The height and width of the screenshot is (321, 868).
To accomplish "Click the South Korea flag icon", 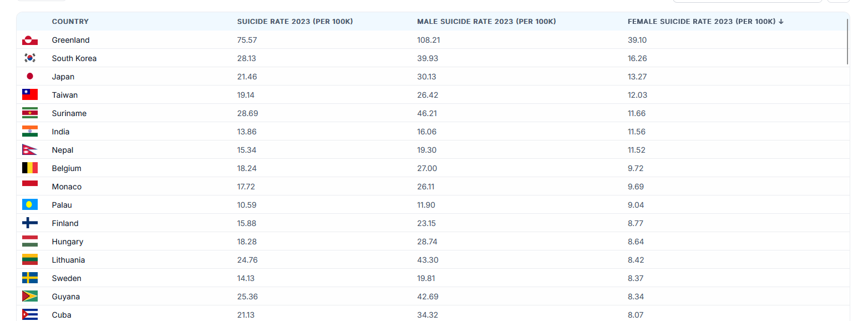I will 30,58.
